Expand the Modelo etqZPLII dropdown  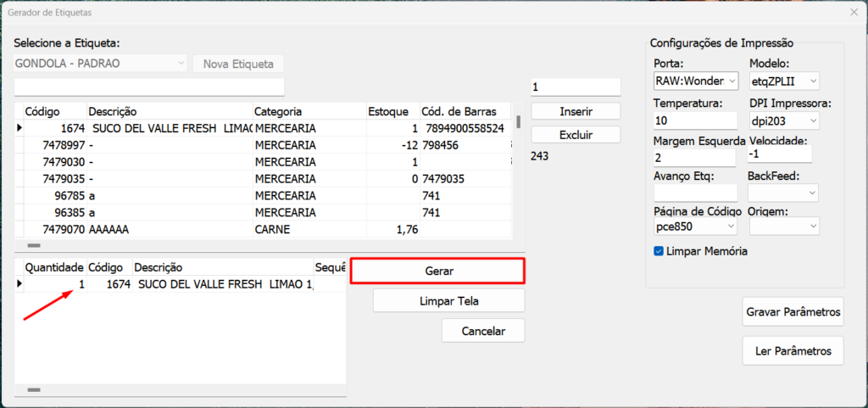pyautogui.click(x=784, y=81)
